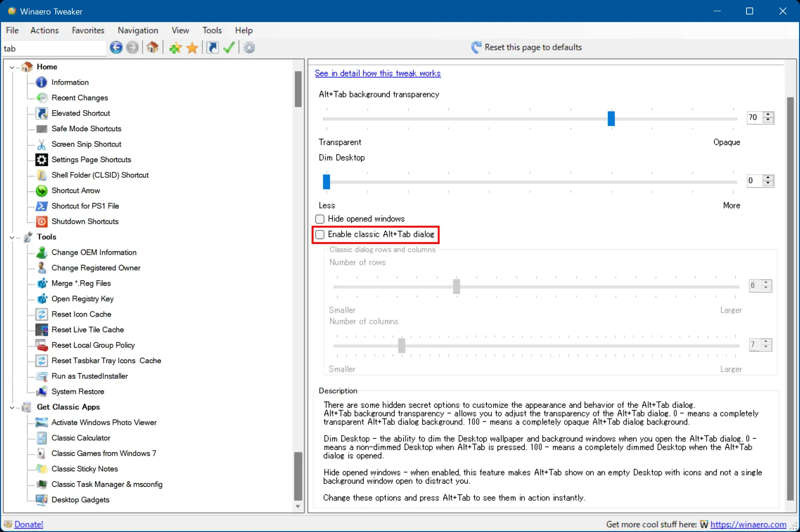800x532 pixels.
Task: Click the Alt+Tab transparency slider thumb
Action: 611,118
